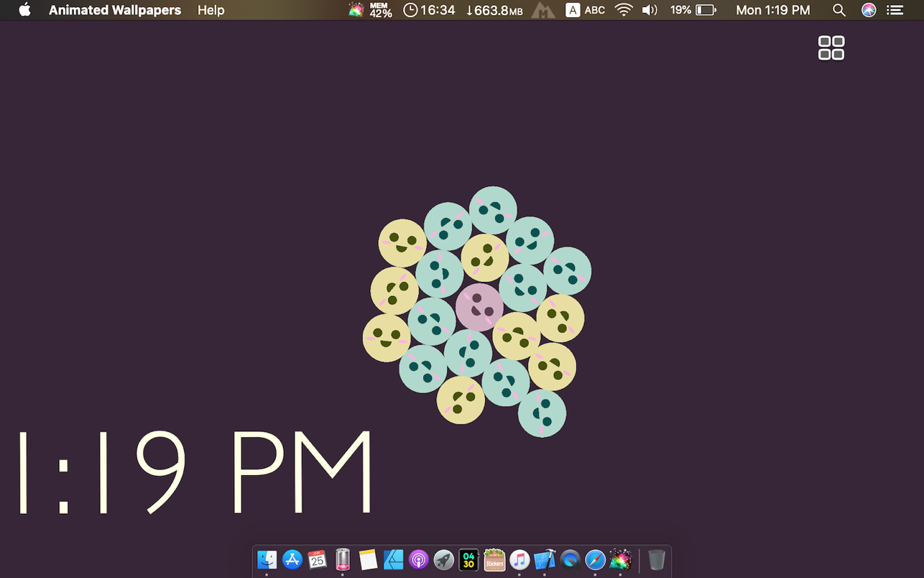This screenshot has width=924, height=578.
Task: Open QuickTime Player from the Dock
Action: [x=569, y=560]
